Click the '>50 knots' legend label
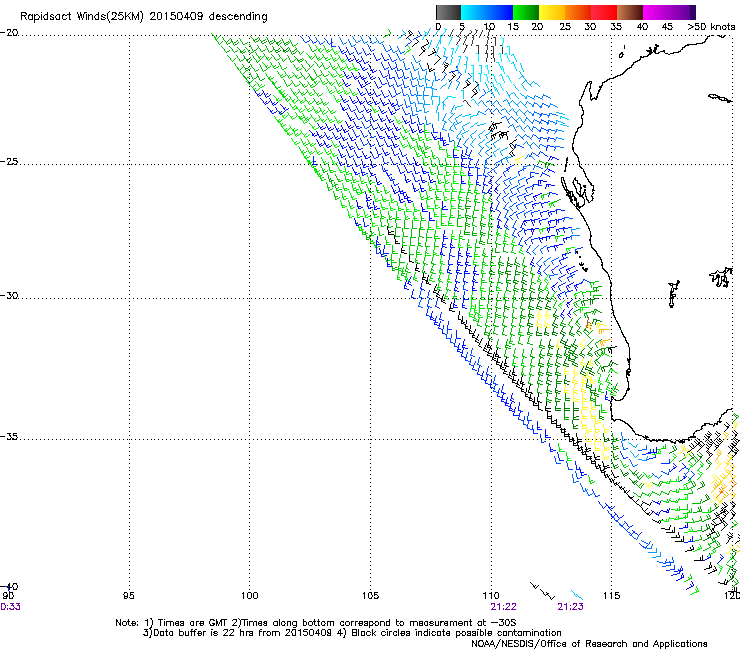This screenshot has height=650, width=740. coord(711,27)
